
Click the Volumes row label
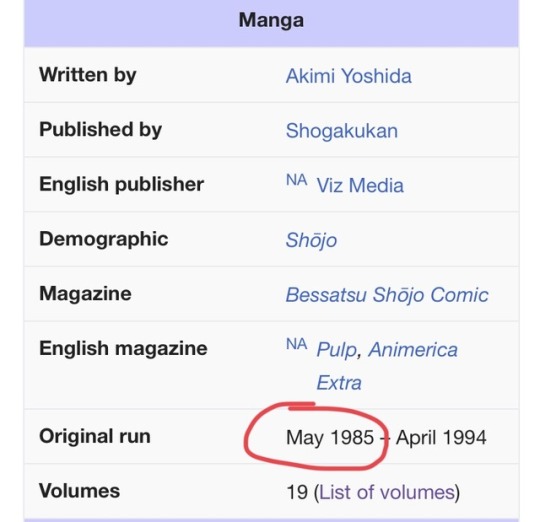[80, 490]
